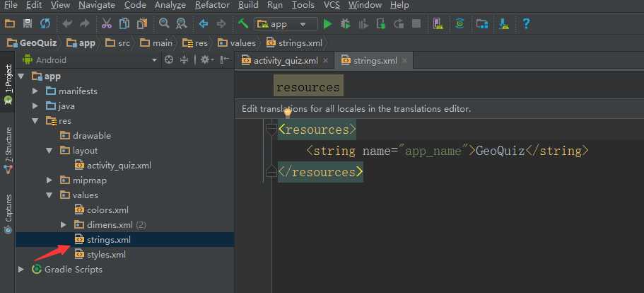Open Replace search icon
644x293 pixels.
click(181, 24)
